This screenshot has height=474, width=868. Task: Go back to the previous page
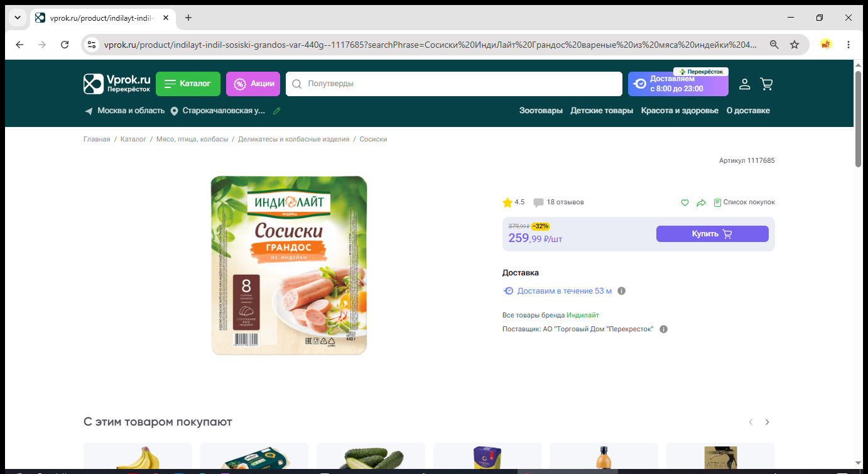click(19, 45)
